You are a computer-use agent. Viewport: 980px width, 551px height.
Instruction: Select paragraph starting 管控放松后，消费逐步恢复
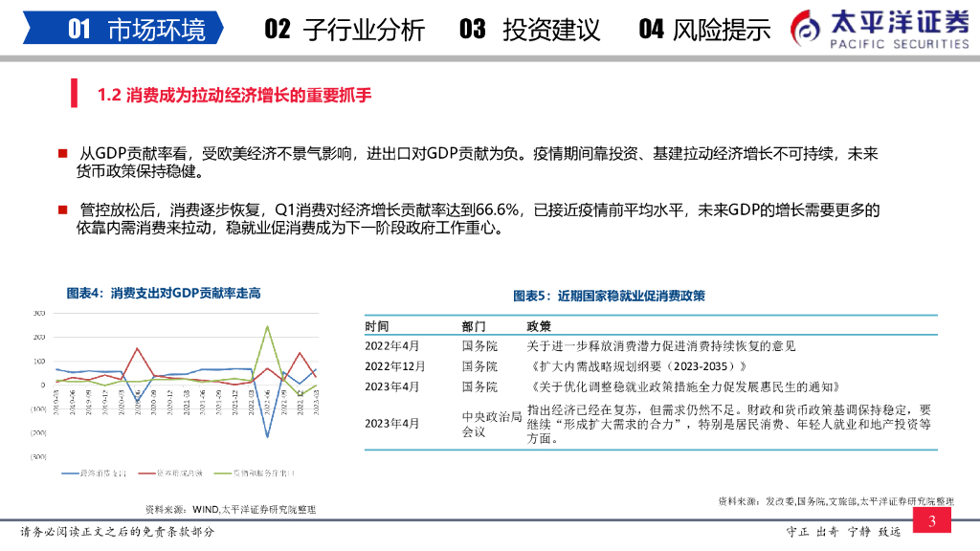pos(479,219)
